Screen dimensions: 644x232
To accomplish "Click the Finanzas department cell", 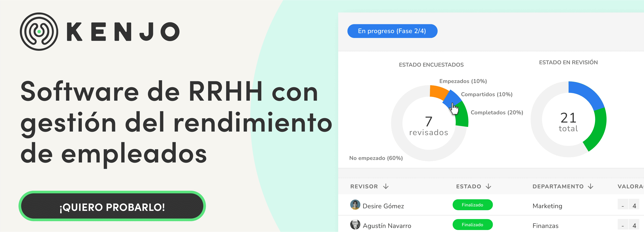I will tap(545, 226).
